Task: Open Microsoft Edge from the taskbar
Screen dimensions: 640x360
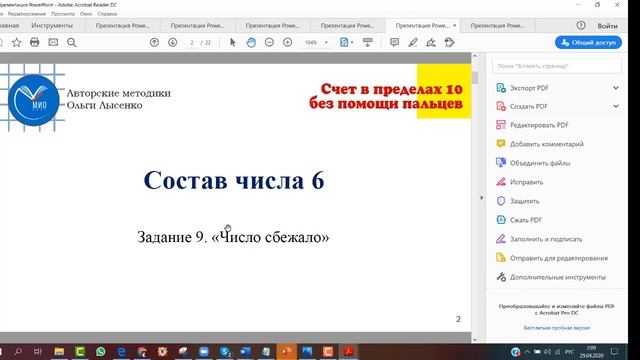Action: click(x=121, y=351)
